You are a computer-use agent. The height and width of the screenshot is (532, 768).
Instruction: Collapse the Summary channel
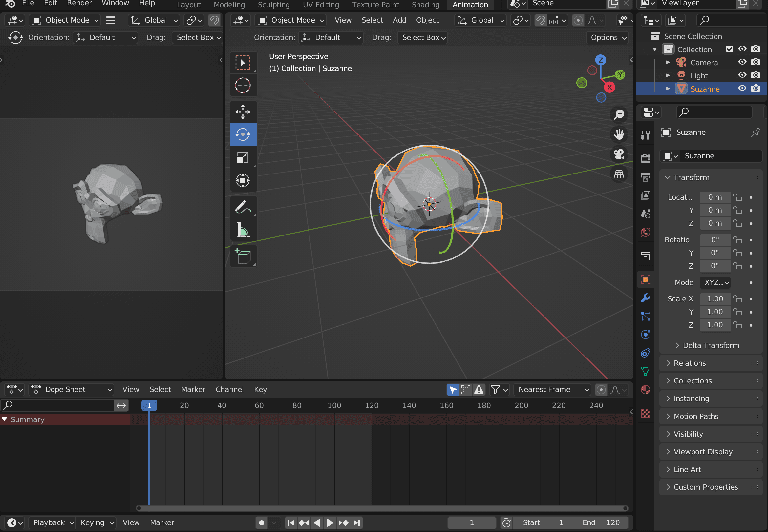pyautogui.click(x=5, y=419)
